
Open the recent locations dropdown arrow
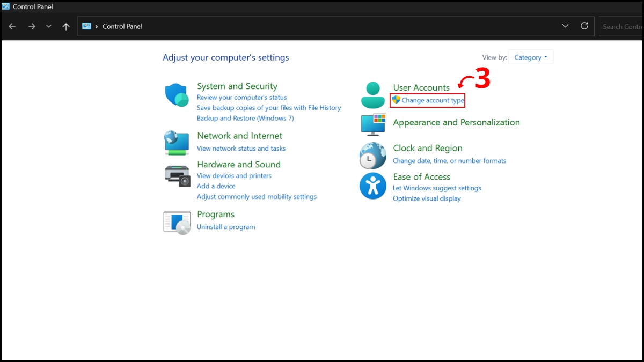tap(49, 26)
